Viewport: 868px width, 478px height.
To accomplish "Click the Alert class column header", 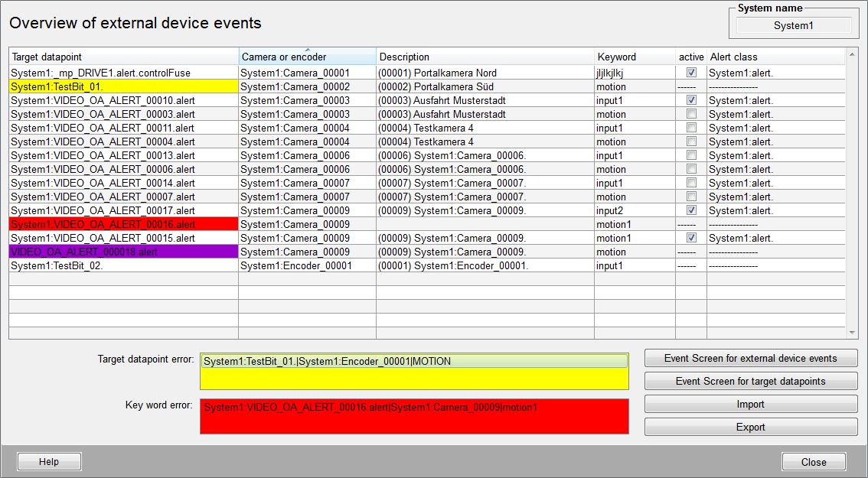I will point(775,57).
